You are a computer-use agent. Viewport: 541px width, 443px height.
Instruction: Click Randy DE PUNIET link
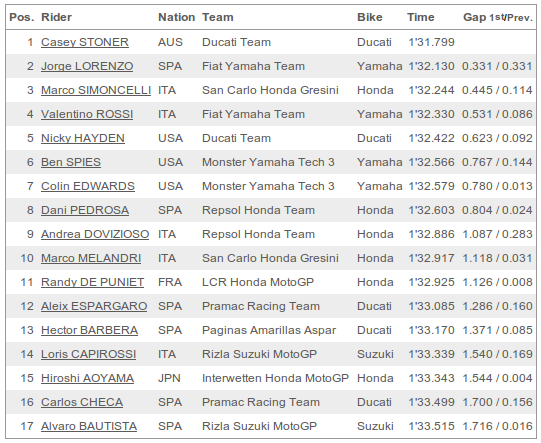tap(92, 282)
